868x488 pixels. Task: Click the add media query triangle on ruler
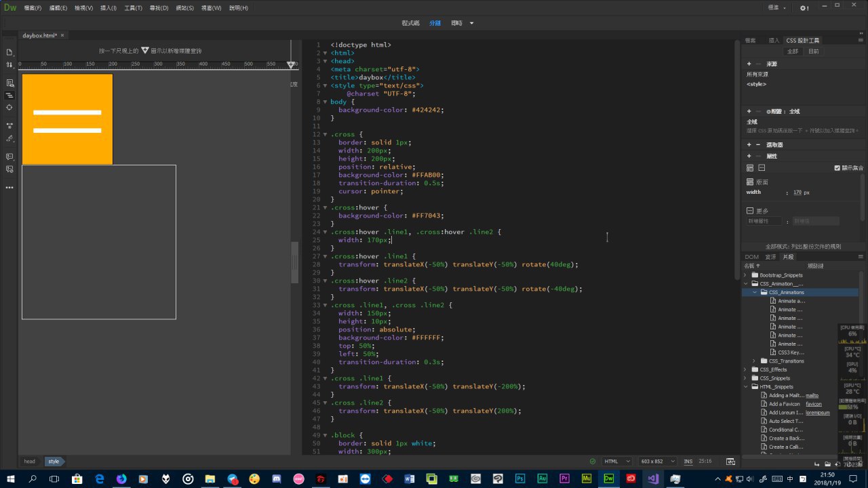pos(291,64)
